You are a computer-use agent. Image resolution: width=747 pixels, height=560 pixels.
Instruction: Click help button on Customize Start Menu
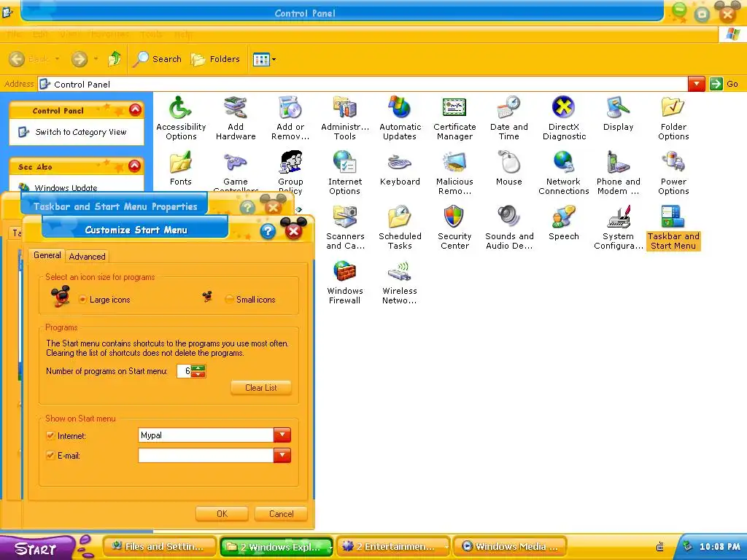(268, 231)
